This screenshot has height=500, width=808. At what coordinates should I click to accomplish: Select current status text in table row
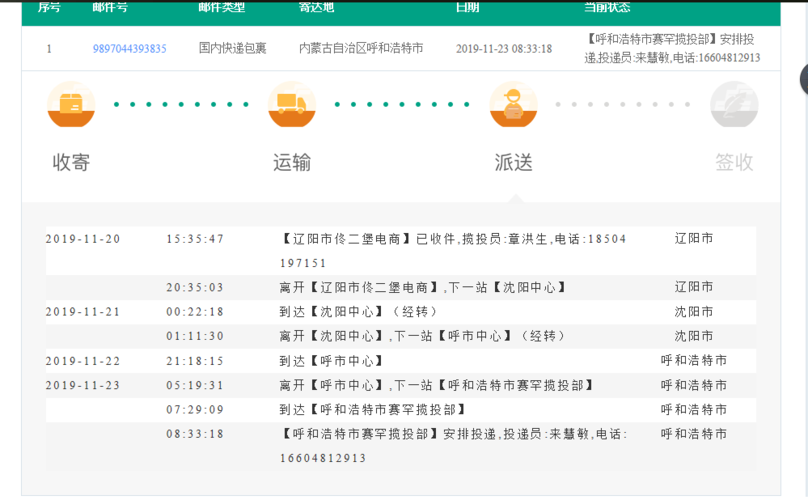pos(672,48)
